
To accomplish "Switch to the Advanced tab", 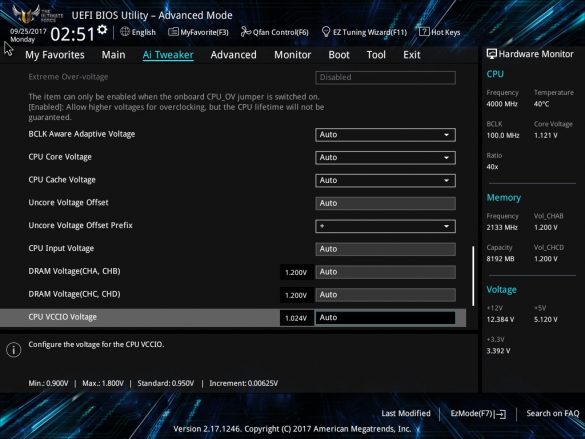I will [x=234, y=55].
